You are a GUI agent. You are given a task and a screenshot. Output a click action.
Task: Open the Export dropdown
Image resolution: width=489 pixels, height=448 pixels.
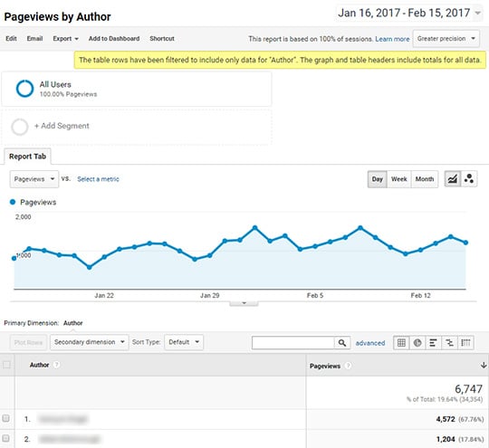(x=65, y=39)
